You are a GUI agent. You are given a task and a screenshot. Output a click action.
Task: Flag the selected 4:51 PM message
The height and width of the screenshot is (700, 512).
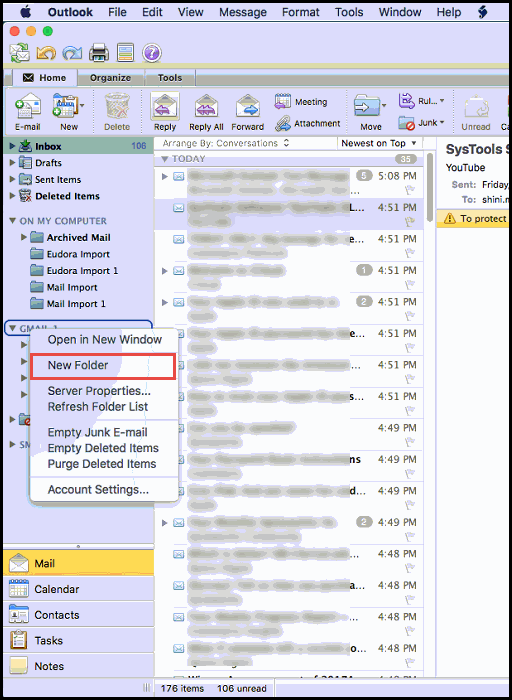(409, 221)
